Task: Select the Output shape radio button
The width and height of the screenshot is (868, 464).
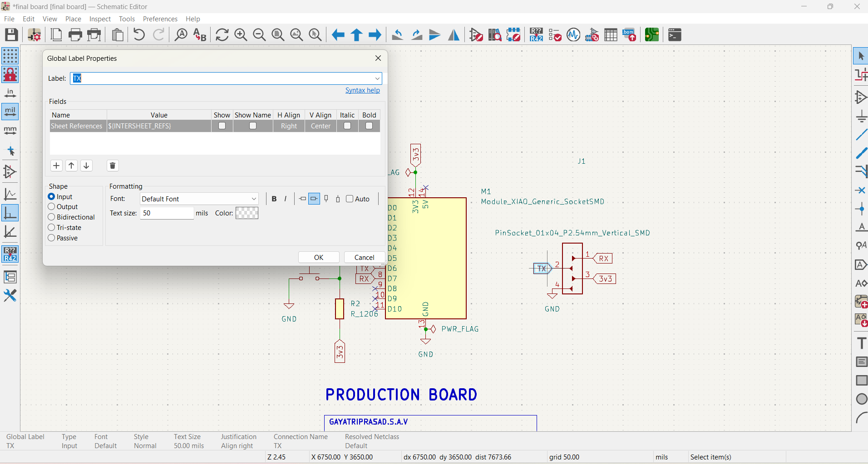Action: click(51, 206)
